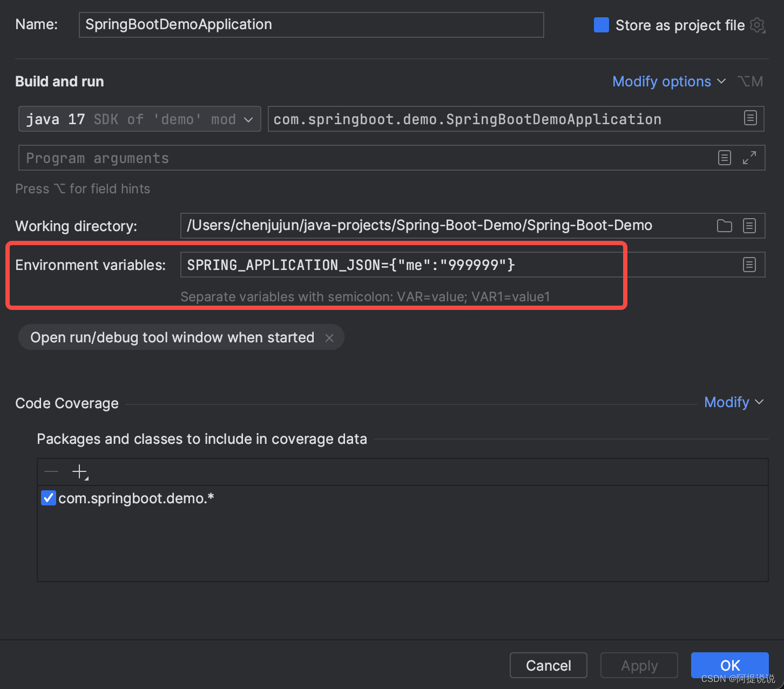Open the main class browse icon
784x689 pixels.
tap(751, 118)
